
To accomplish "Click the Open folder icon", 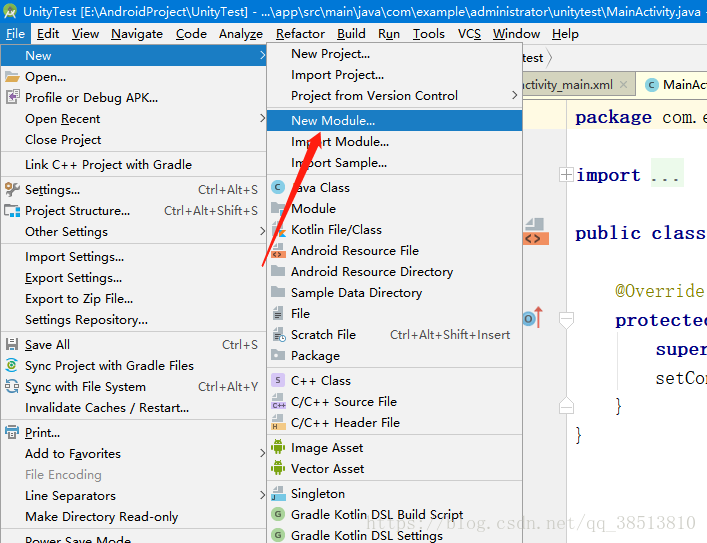I will pyautogui.click(x=12, y=77).
